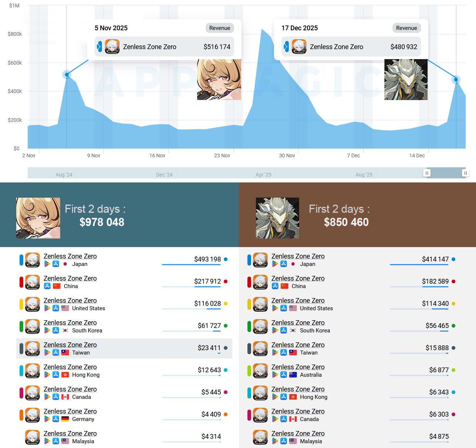This screenshot has width=476, height=448.
Task: Toggle the magenta marker beside the $5 445 Canada row
Action: 21,393
